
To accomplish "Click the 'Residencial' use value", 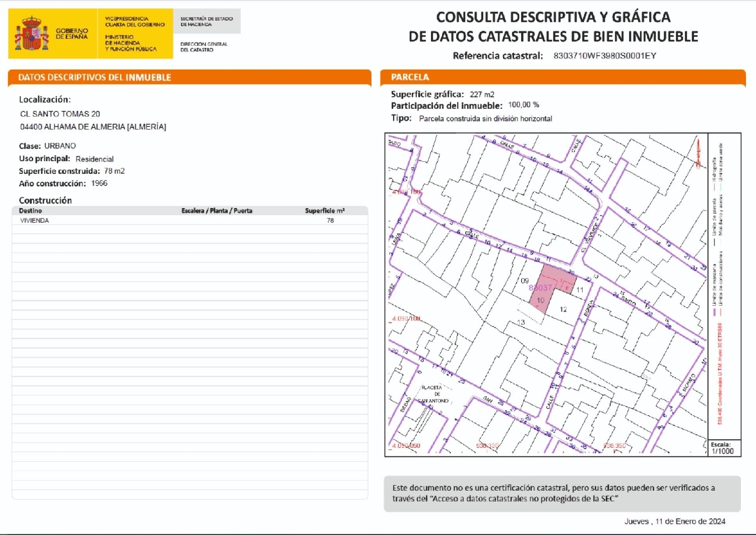I will point(95,159).
